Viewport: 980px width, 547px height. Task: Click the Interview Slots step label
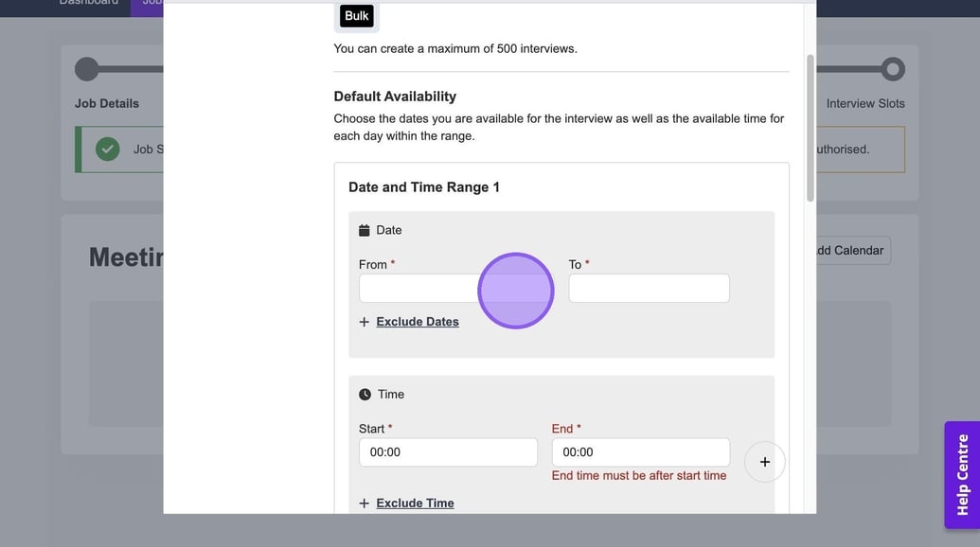[864, 103]
